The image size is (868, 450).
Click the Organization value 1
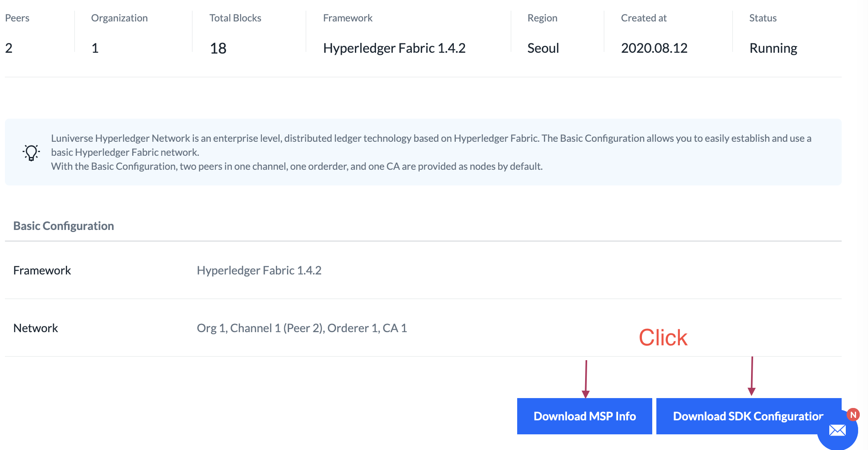(95, 48)
